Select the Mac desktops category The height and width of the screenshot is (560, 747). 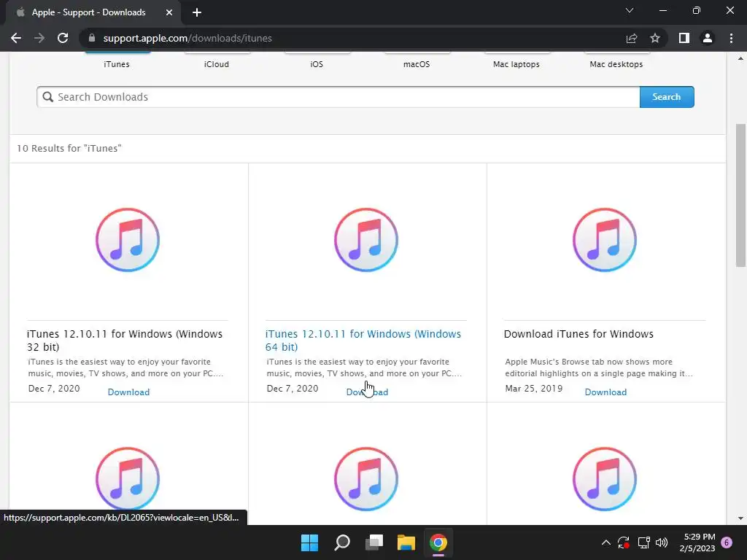(x=616, y=64)
